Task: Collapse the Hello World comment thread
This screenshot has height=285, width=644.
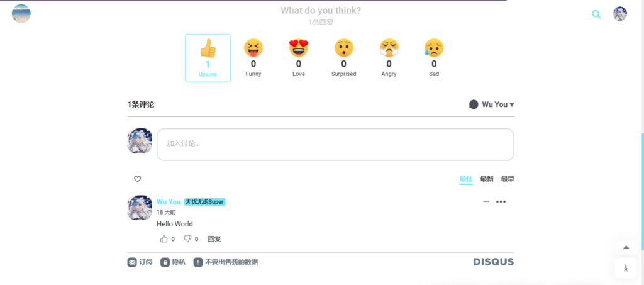Action: [x=486, y=202]
